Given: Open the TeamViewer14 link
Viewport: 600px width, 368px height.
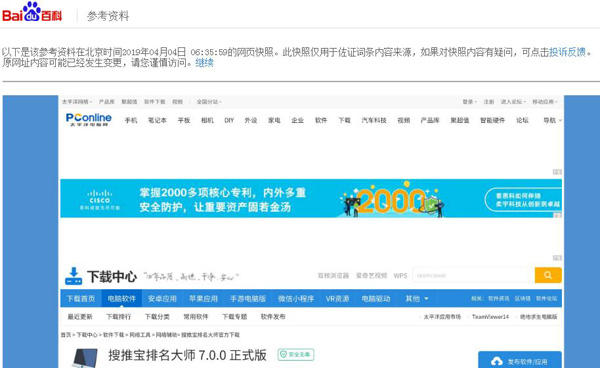Looking at the screenshot, I should tap(491, 317).
